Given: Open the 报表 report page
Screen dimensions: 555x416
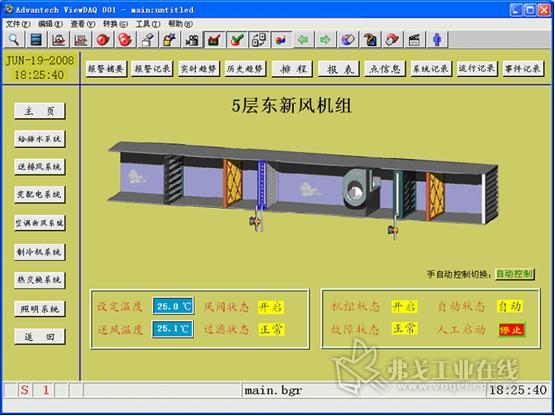Looking at the screenshot, I should (x=339, y=69).
